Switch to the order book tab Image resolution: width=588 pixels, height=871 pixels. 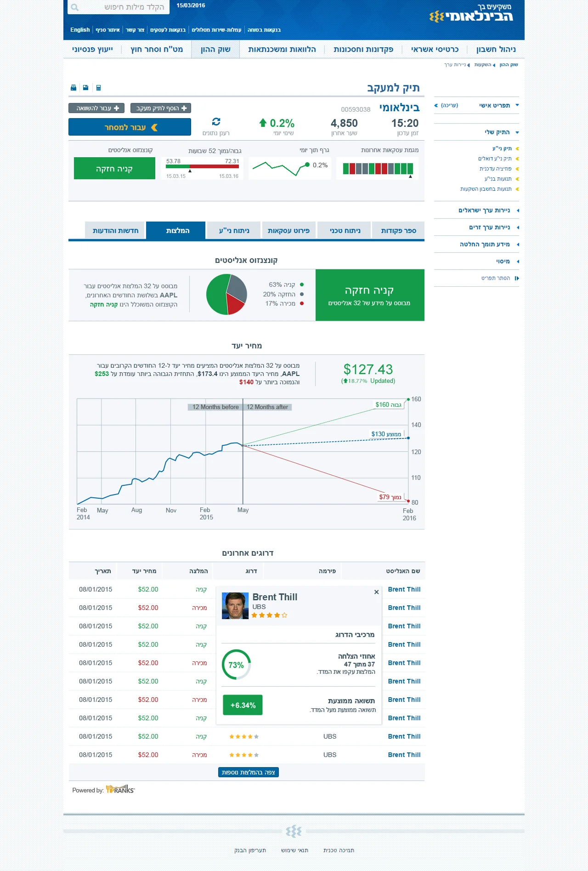(x=398, y=230)
